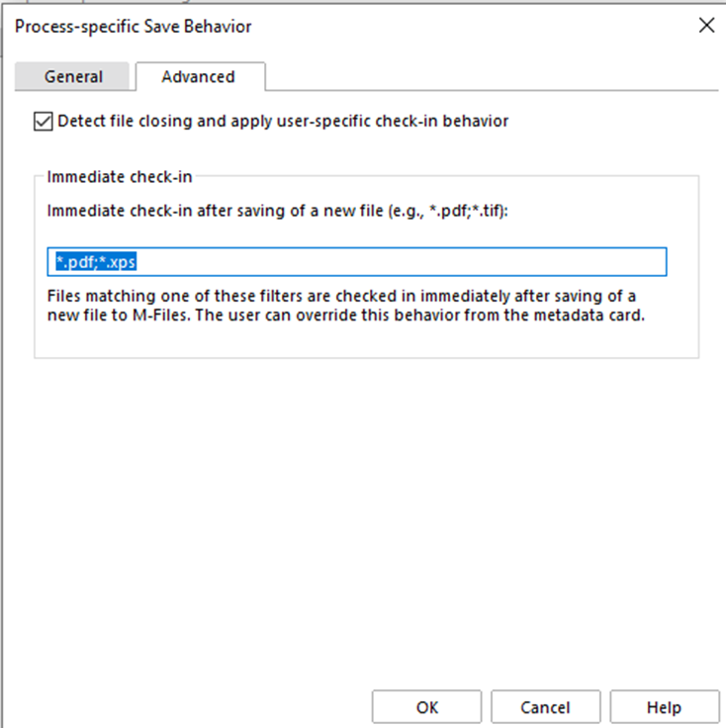
Task: Click the 'Immediate check-in' group label
Action: tap(120, 177)
